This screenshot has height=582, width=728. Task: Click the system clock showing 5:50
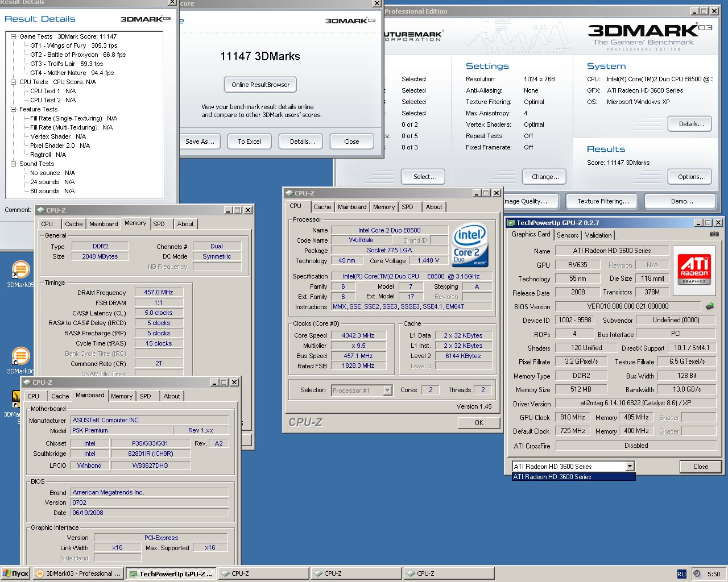point(714,574)
